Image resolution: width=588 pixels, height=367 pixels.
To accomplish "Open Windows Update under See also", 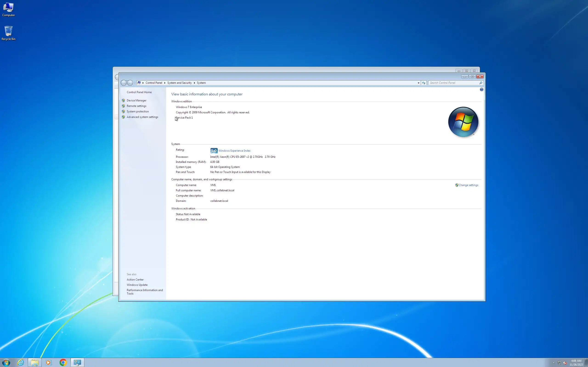I will click(x=137, y=285).
